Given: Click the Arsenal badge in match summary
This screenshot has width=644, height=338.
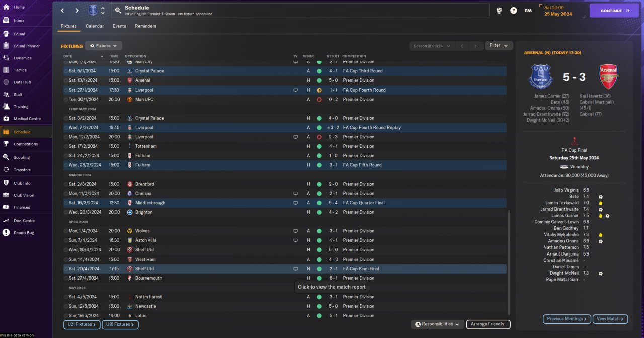Looking at the screenshot, I should [607, 76].
